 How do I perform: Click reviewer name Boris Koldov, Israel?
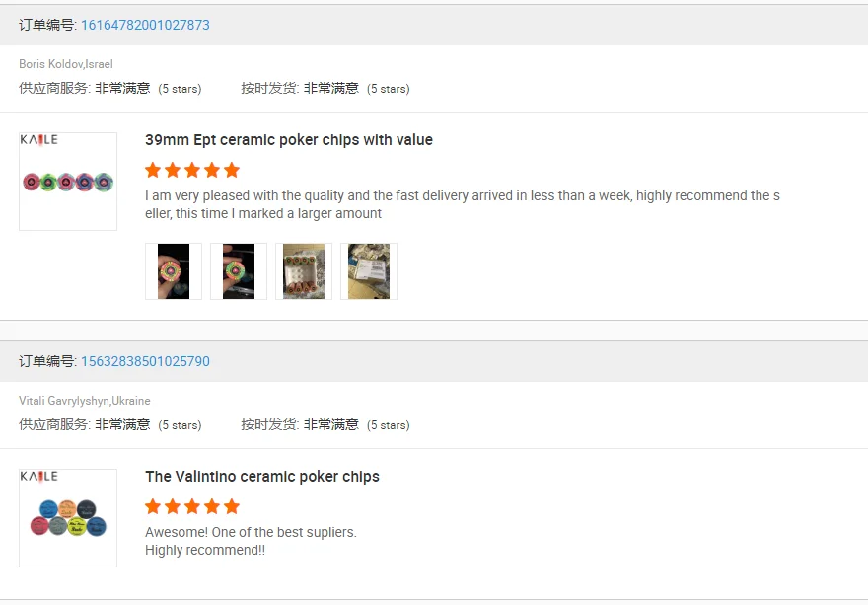pyautogui.click(x=66, y=64)
